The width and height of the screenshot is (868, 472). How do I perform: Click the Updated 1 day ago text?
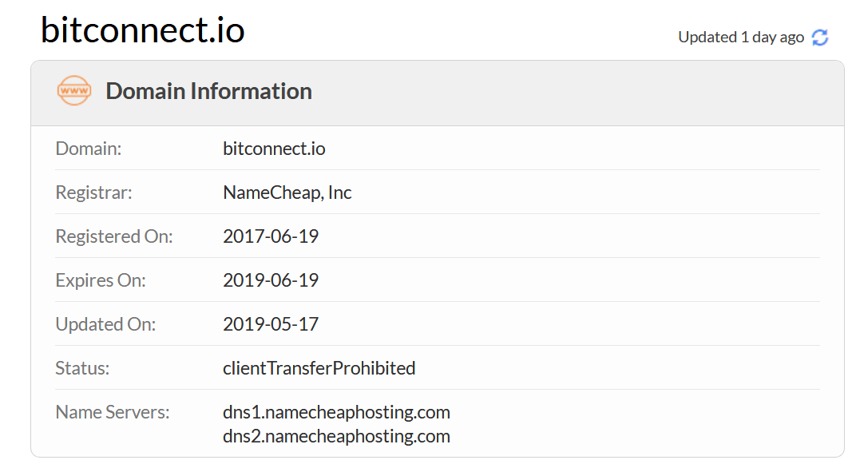(x=741, y=37)
